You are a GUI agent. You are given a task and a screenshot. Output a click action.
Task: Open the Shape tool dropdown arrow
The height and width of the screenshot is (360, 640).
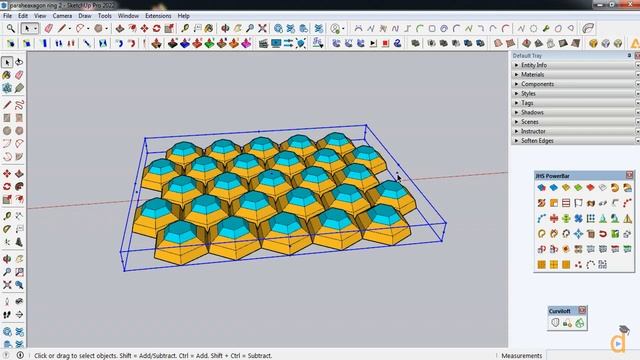click(x=106, y=29)
